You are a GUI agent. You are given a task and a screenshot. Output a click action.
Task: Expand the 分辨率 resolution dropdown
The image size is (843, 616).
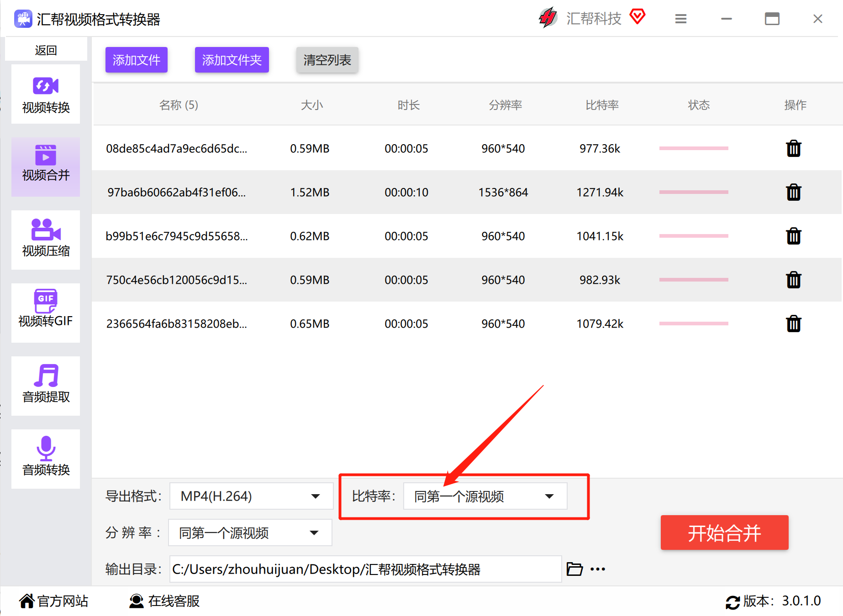coord(250,532)
